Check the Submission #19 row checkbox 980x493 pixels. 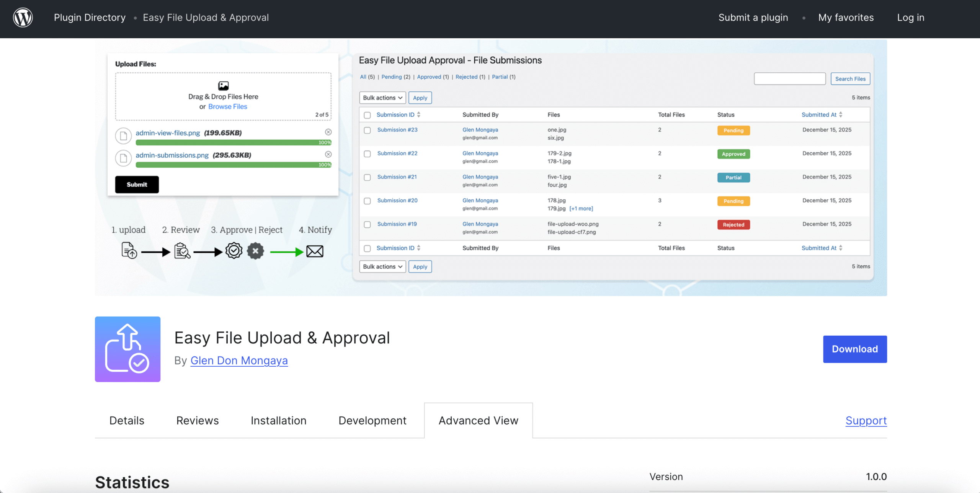pyautogui.click(x=367, y=224)
